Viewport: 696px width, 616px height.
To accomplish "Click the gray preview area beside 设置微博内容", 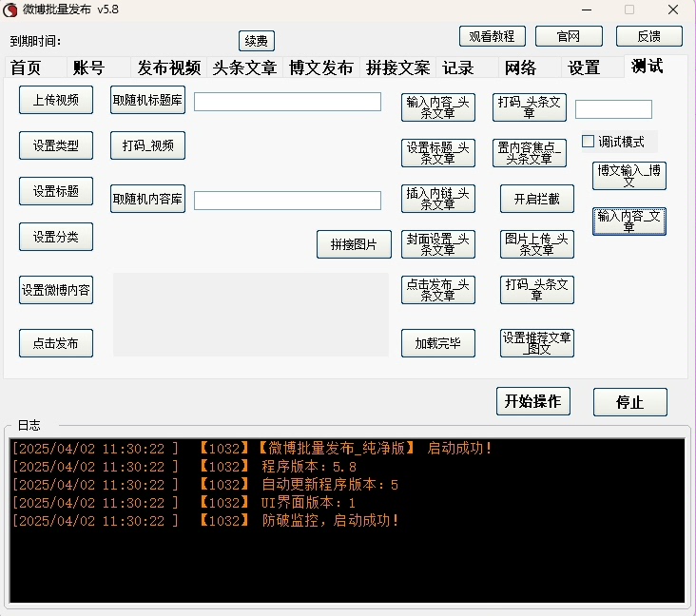I will click(x=251, y=315).
